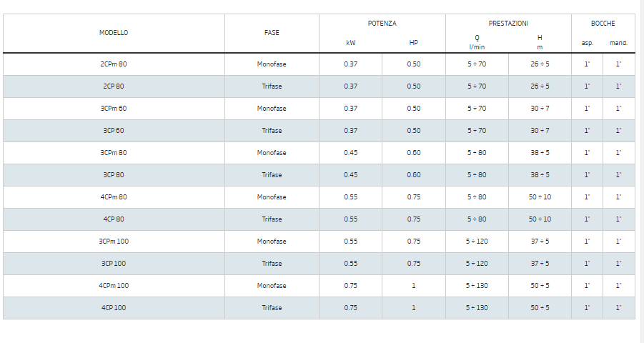Viewport: 644px width, 343px height.
Task: Click the Q l/min sub-header
Action: pyautogui.click(x=477, y=42)
